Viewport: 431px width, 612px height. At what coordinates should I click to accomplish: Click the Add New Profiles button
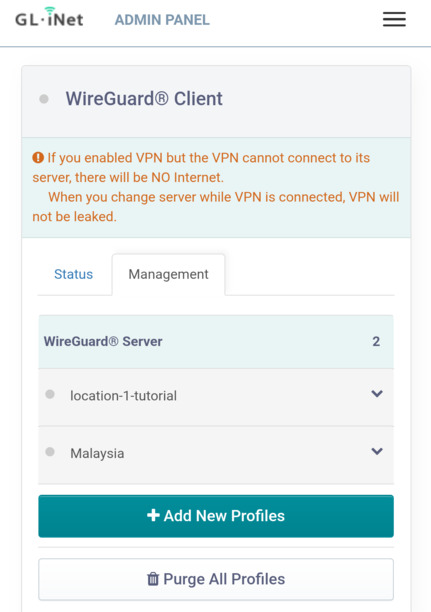(216, 516)
